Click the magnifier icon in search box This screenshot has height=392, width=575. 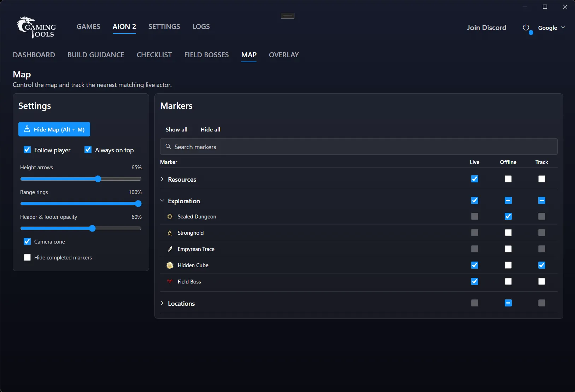[168, 147]
